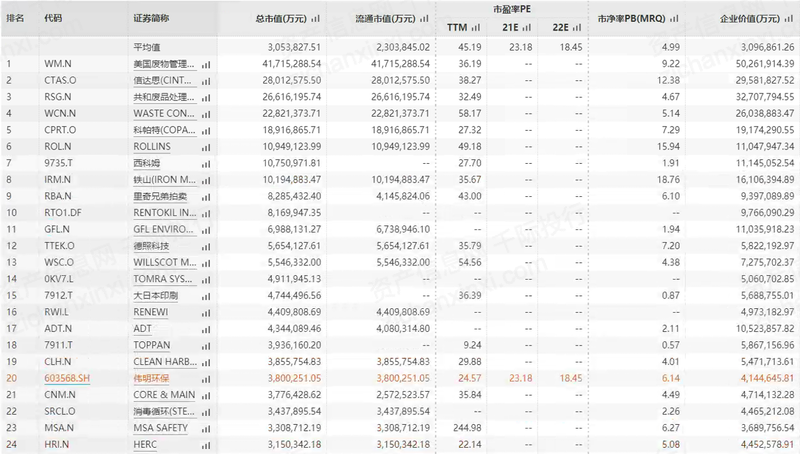
Task: Open the 伟明环保 security name link
Action: pos(151,379)
